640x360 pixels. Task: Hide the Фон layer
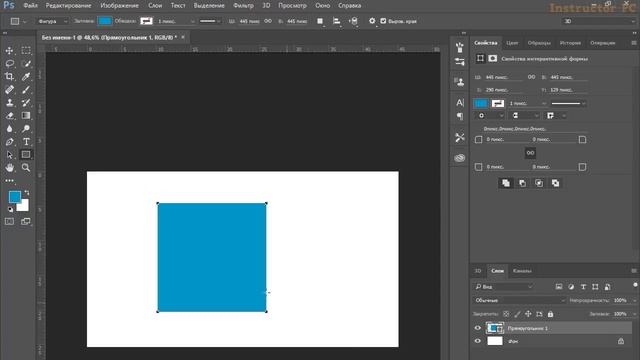coord(478,341)
